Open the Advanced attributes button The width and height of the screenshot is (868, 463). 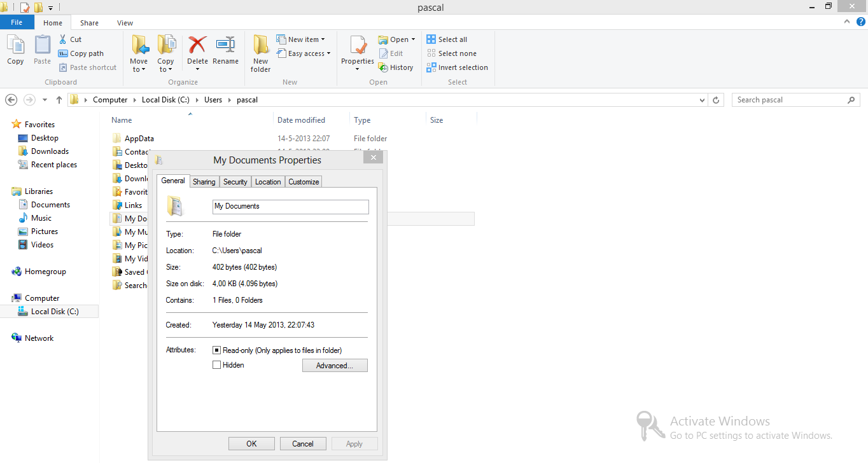tap(335, 366)
